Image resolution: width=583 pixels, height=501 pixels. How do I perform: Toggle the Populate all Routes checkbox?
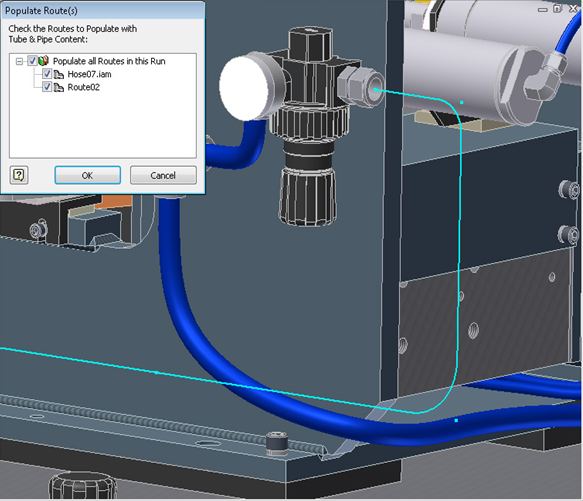(x=32, y=61)
